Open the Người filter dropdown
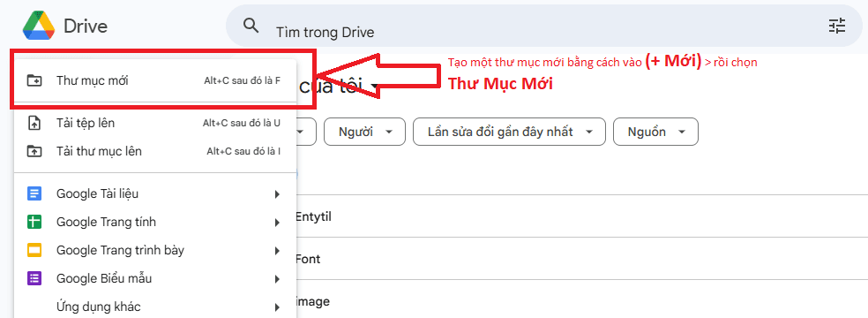Viewport: 868px width, 318px height. pos(365,132)
